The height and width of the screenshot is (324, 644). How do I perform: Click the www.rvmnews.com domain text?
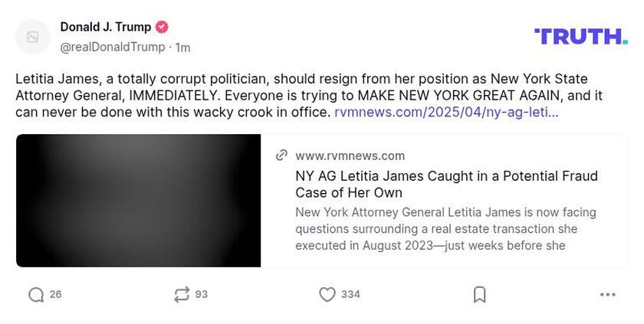click(x=350, y=155)
